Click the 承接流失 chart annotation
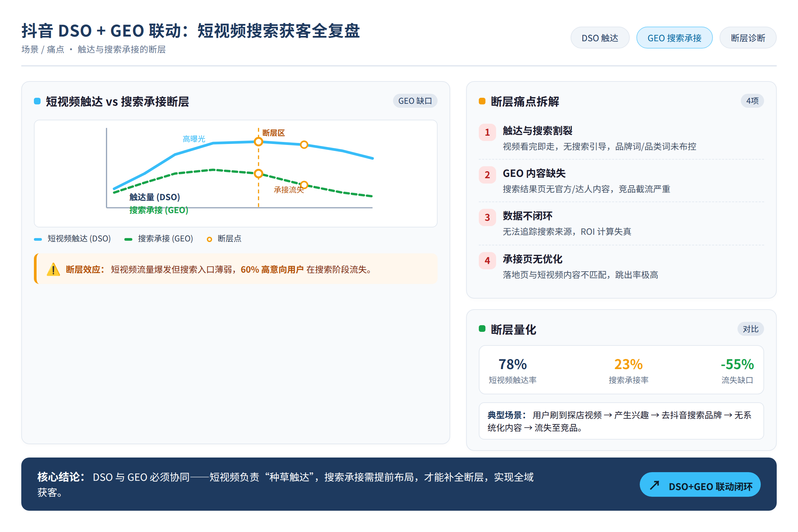Viewport: 798px width, 532px height. click(x=289, y=190)
